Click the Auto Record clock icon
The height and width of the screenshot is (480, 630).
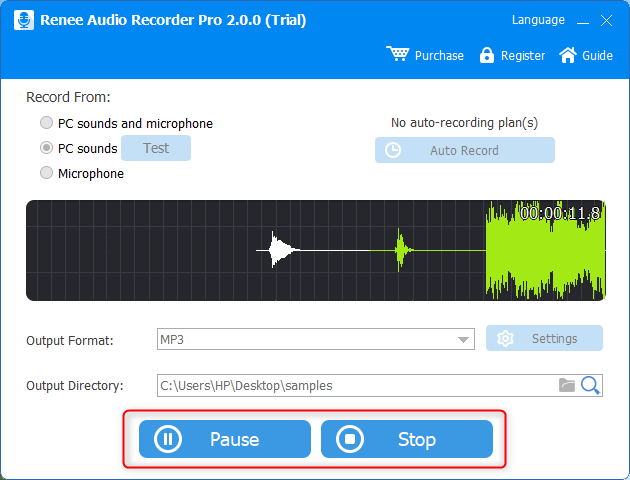coord(393,150)
